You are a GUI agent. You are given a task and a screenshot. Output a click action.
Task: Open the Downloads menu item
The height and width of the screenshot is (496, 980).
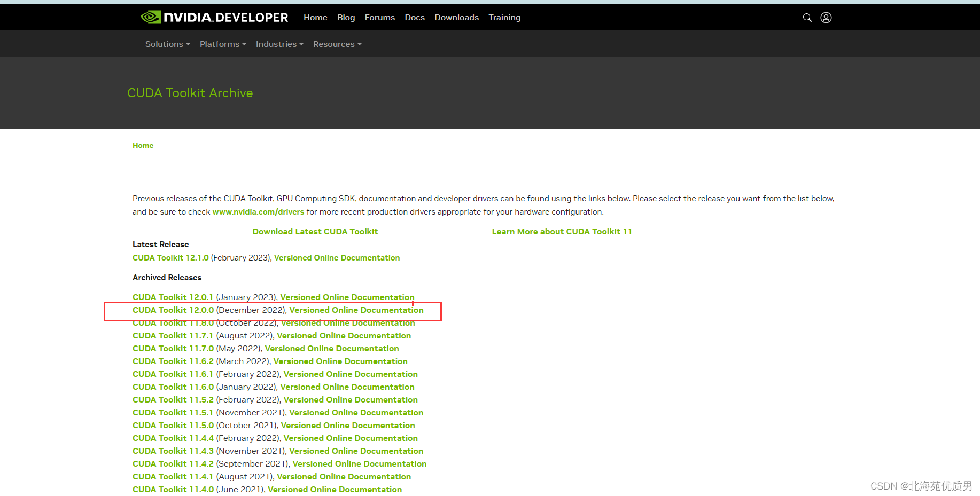click(456, 18)
